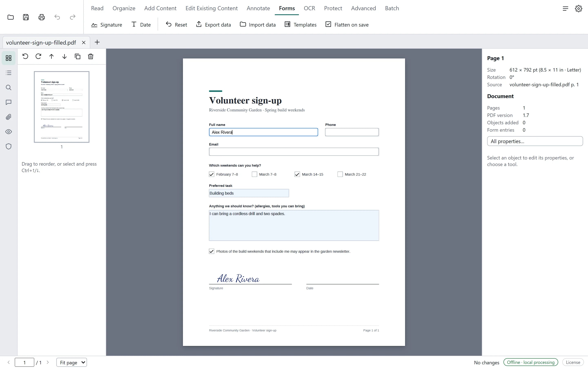Rotate page clockwise in thumbnail toolbar
Viewport: 588px width, 368px height.
pyautogui.click(x=38, y=56)
